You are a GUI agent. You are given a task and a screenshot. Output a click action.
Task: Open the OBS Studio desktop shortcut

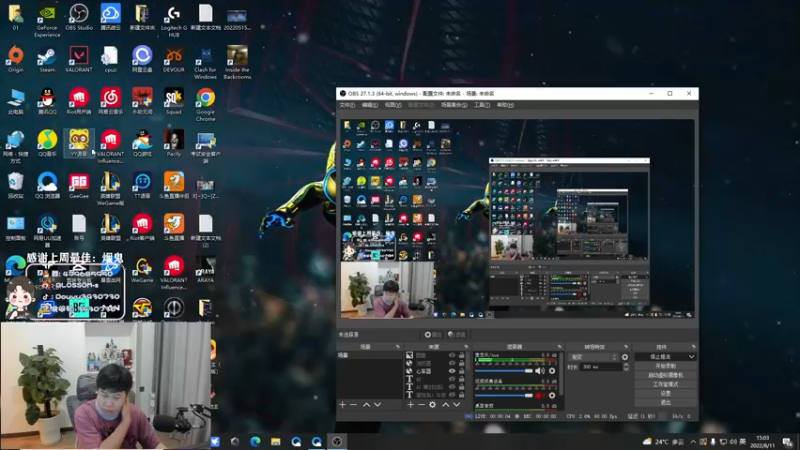[79, 17]
